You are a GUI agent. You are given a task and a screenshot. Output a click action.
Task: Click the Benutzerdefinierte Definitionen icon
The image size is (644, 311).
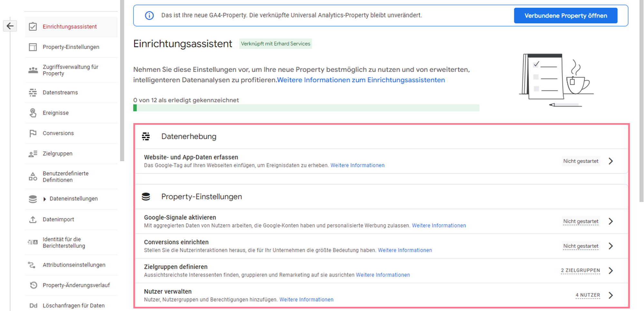(33, 177)
